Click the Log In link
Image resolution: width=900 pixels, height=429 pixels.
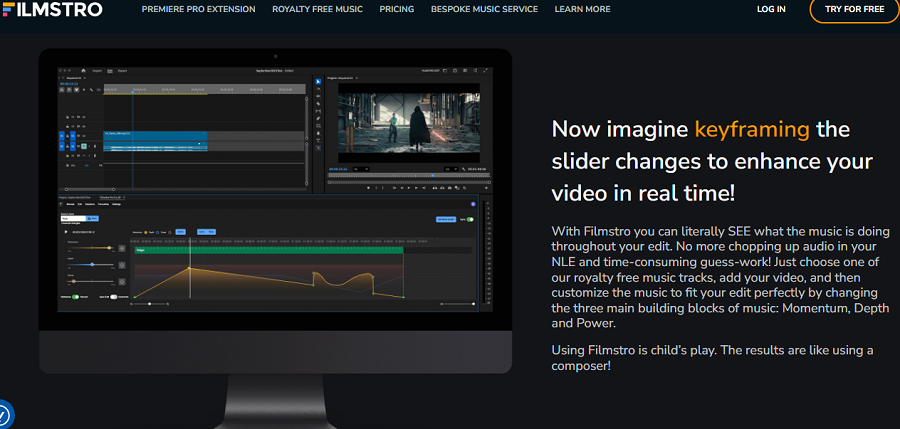771,9
